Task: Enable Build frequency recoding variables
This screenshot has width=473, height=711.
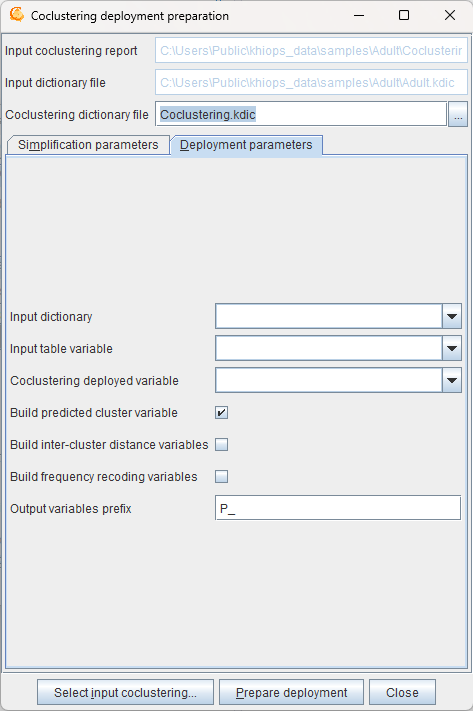Action: [x=221, y=477]
